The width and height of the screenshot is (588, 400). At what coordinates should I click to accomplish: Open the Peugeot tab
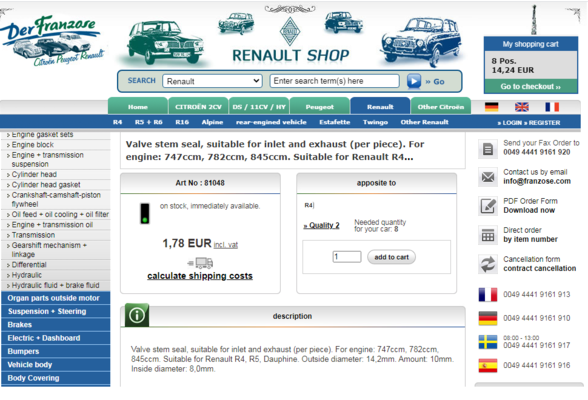click(320, 106)
